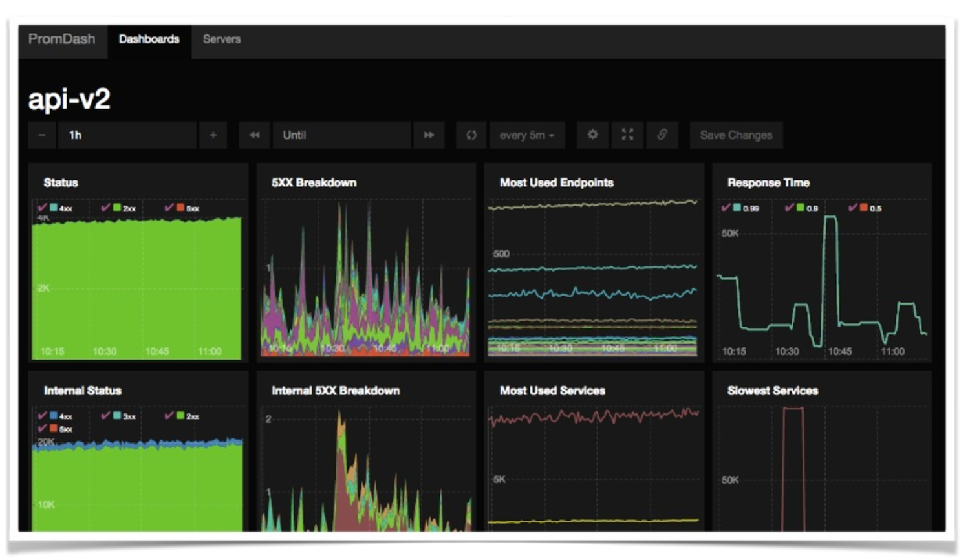Click the green area graph in Status panel
This screenshot has height=560, width=970.
136,288
